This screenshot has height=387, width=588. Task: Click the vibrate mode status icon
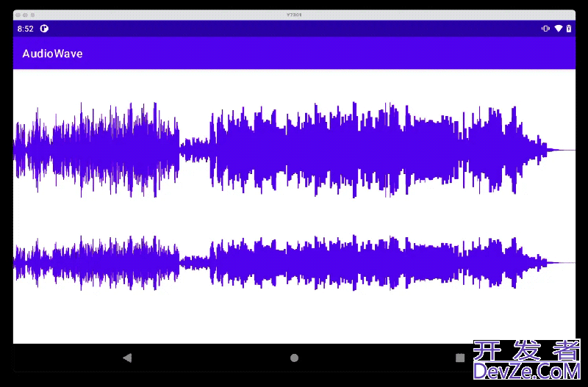coord(545,29)
